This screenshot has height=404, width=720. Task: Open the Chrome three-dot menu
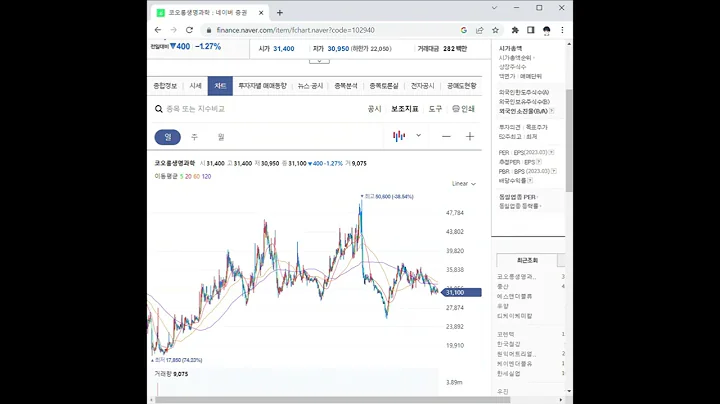point(562,30)
